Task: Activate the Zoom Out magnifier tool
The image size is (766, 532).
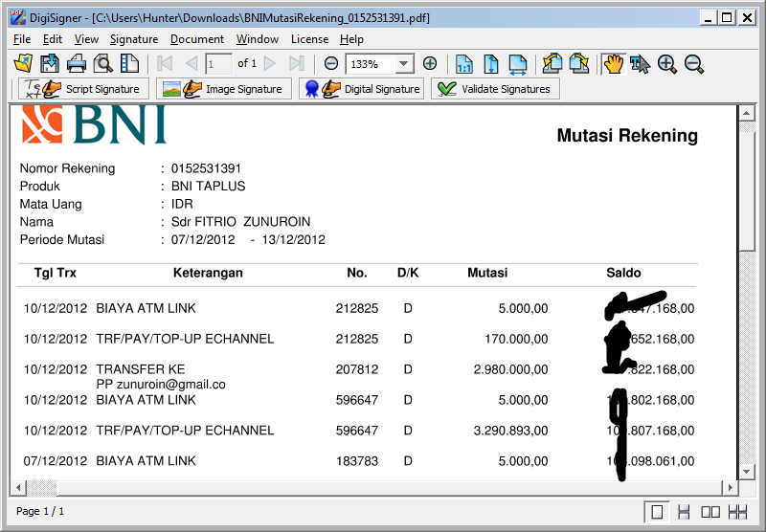Action: pyautogui.click(x=693, y=64)
